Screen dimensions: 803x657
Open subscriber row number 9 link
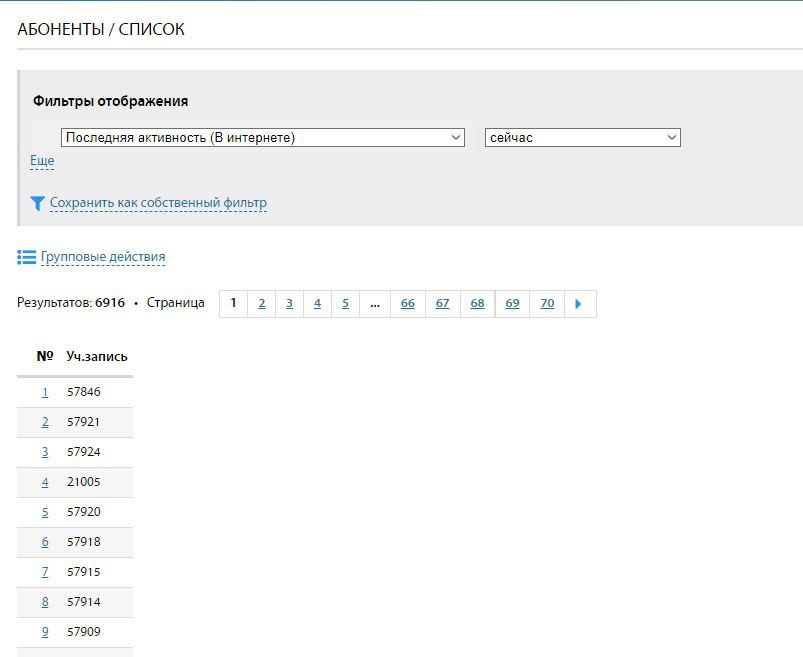click(x=45, y=632)
